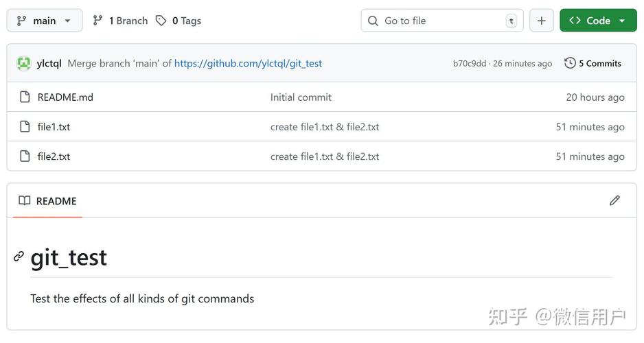This screenshot has width=644, height=343.
Task: Open the file2.txt file
Action: [54, 156]
